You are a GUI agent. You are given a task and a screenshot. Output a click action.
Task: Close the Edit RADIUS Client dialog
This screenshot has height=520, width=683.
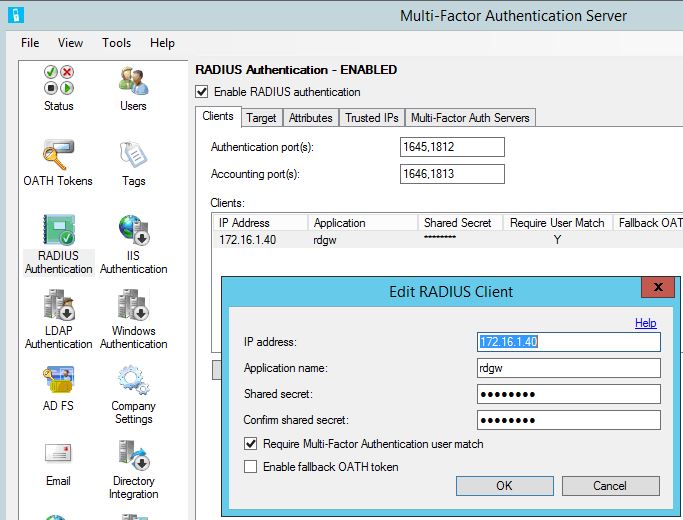point(659,287)
